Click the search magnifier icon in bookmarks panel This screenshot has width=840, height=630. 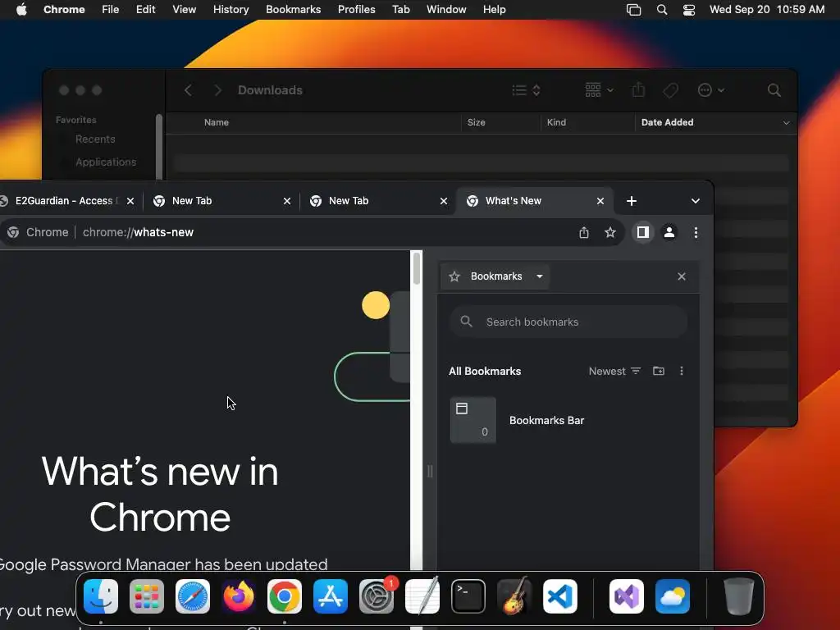tap(467, 322)
